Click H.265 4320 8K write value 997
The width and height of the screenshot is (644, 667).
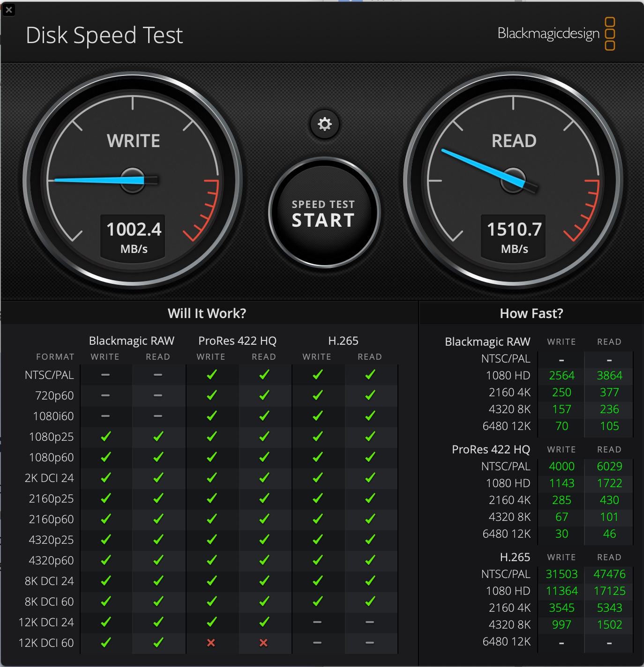pos(562,625)
